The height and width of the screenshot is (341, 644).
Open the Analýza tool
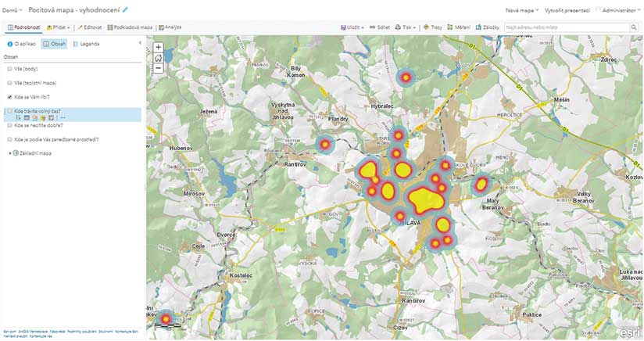[x=170, y=27]
